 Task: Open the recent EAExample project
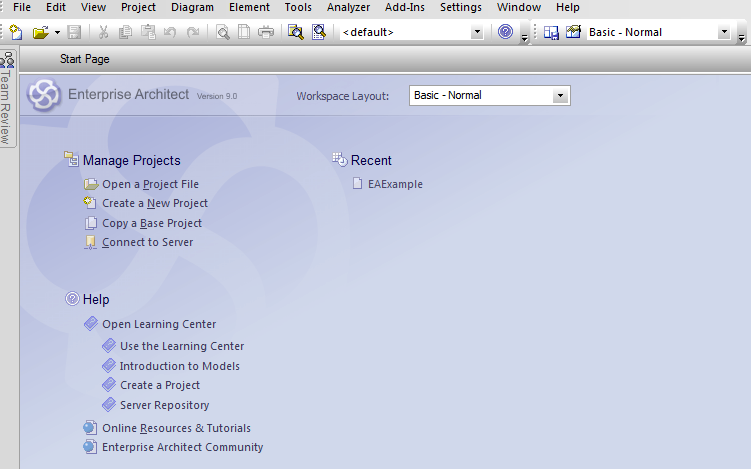(x=395, y=184)
